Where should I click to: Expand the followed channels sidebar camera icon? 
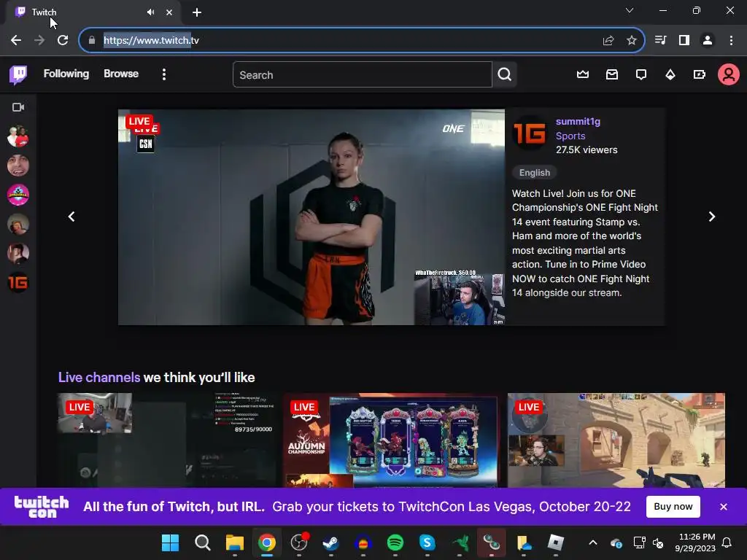pyautogui.click(x=18, y=107)
